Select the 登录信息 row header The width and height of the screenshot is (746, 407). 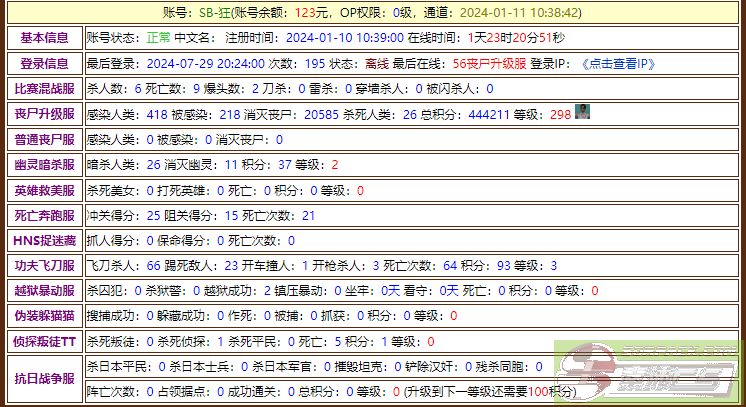(x=45, y=64)
